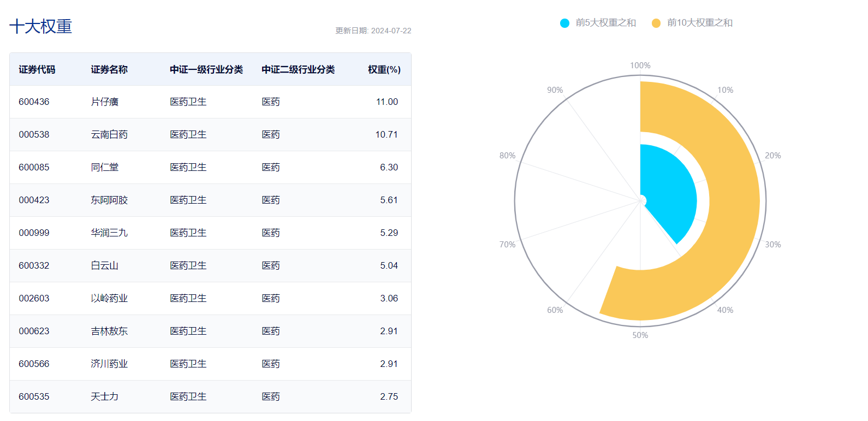Click the weight value 11.00
This screenshot has height=421, width=868.
tap(387, 102)
